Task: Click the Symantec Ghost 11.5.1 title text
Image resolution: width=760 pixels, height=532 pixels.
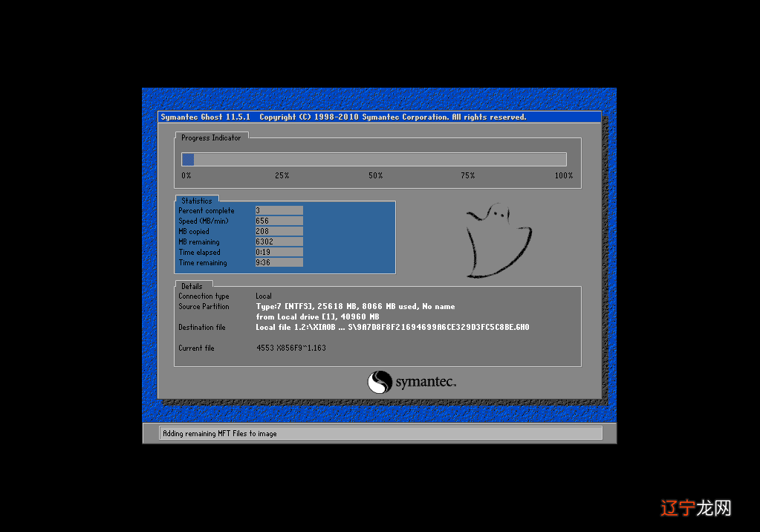Action: pyautogui.click(x=206, y=117)
